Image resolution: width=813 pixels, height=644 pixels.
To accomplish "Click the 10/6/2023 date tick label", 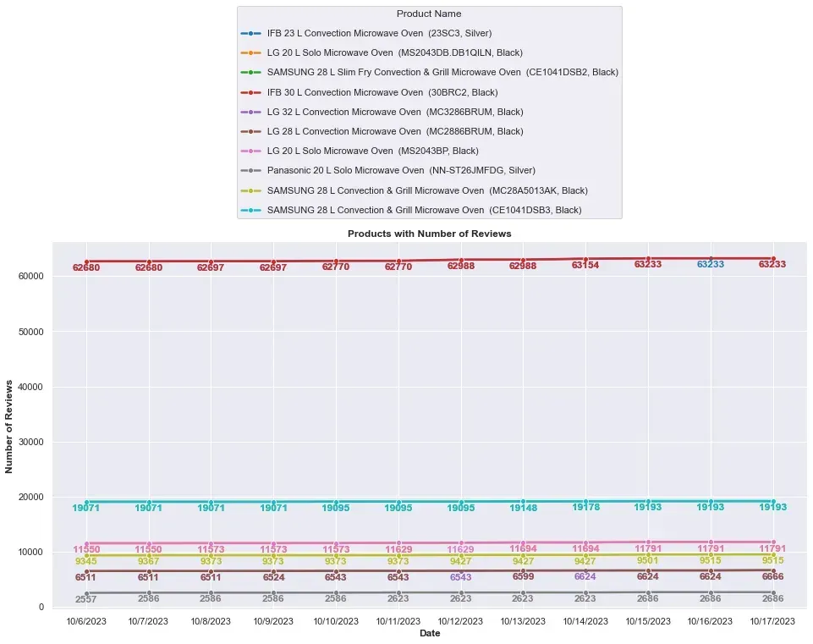I will (x=86, y=621).
